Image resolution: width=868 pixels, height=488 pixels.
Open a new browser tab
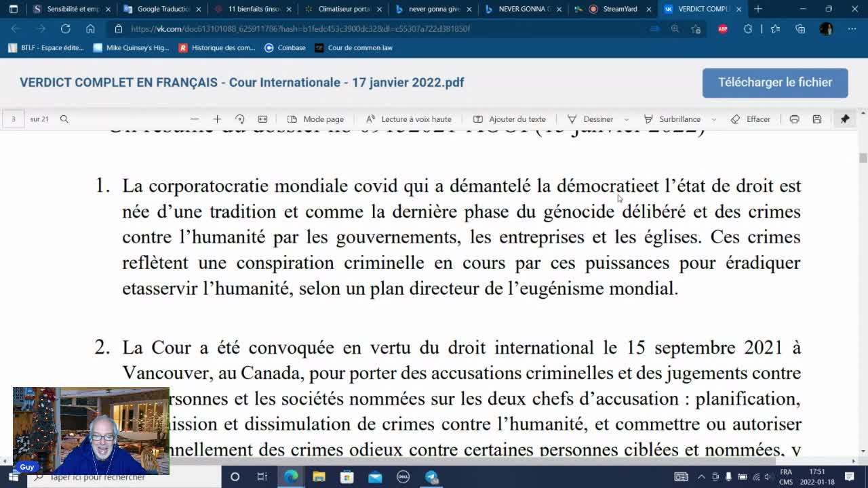click(758, 9)
